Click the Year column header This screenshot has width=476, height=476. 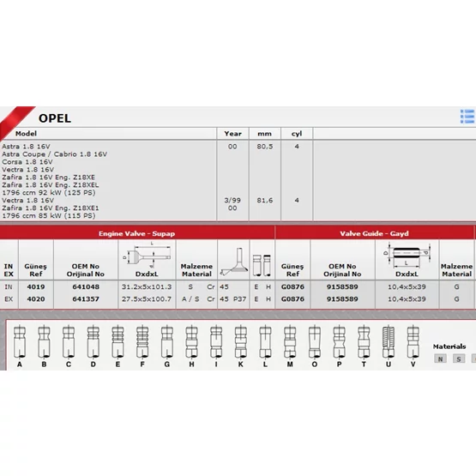point(232,134)
